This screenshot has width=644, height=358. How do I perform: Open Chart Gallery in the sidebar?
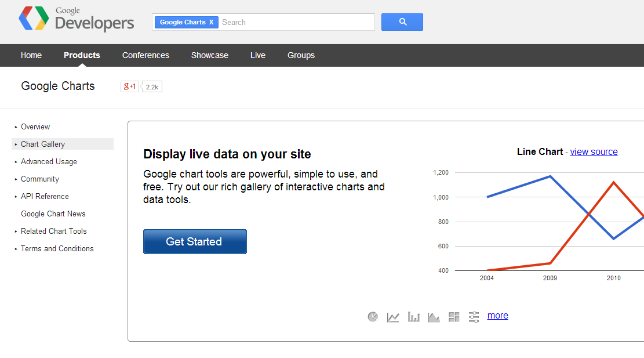click(x=43, y=144)
